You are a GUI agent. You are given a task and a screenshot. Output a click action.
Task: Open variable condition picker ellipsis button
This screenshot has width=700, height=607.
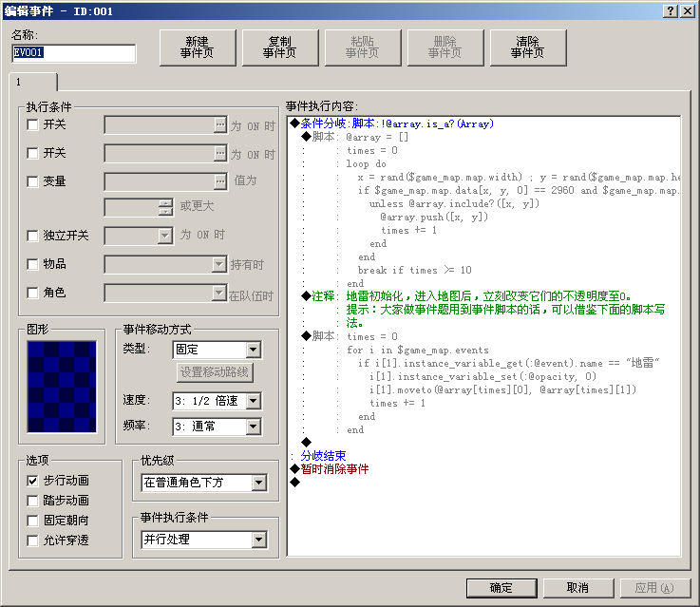[x=220, y=181]
